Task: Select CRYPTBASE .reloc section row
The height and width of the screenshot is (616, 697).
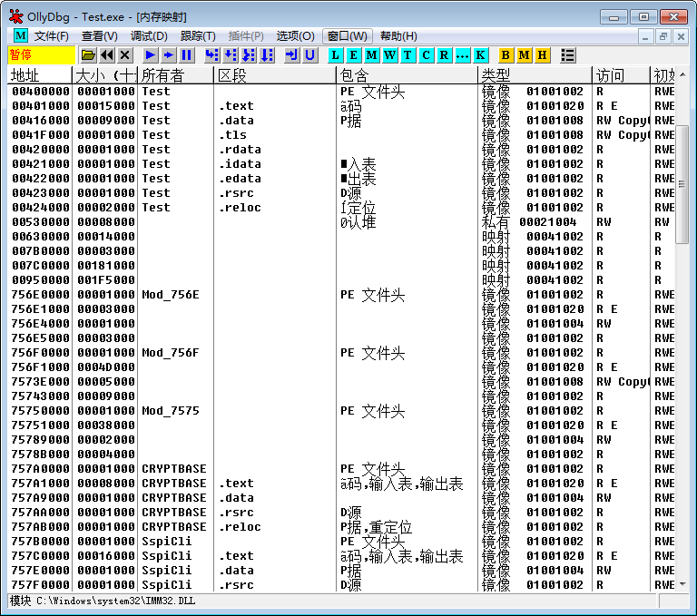Action: click(341, 527)
